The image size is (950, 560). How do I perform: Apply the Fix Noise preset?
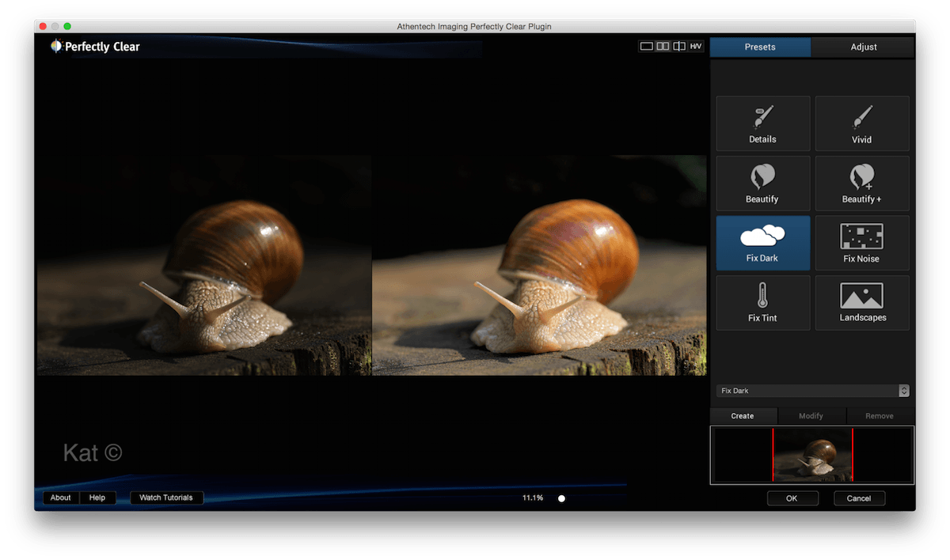862,243
